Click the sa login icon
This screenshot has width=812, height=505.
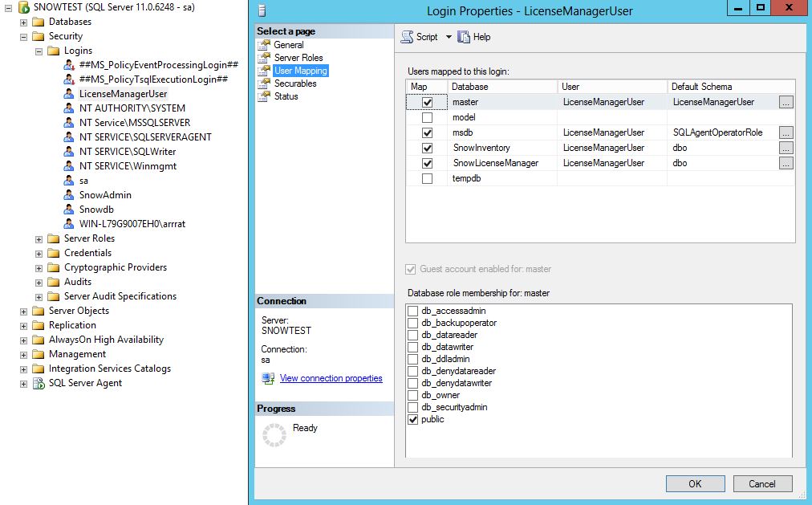tap(69, 181)
